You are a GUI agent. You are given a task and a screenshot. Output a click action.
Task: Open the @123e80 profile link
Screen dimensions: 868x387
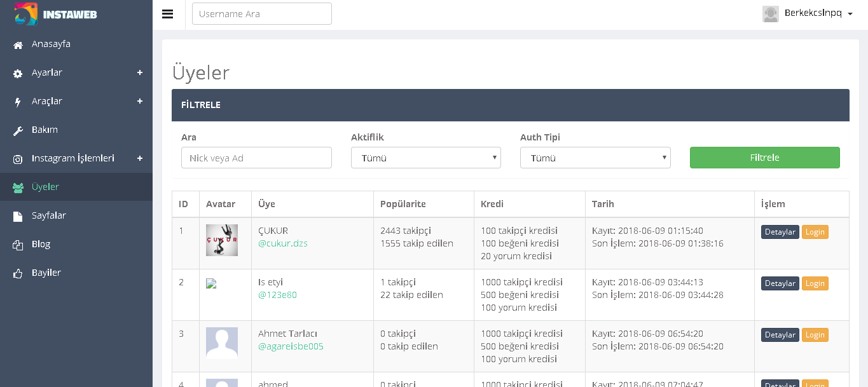pos(277,295)
